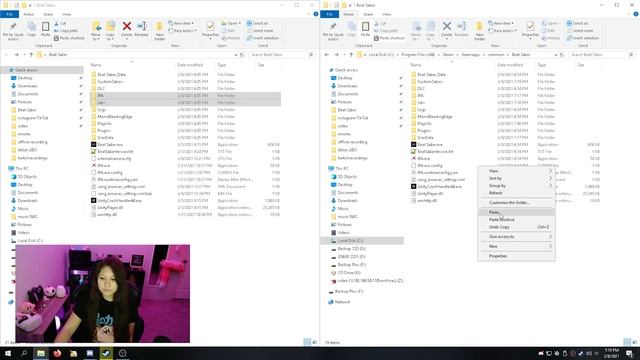The height and width of the screenshot is (360, 640).
Task: Open Windows Start menu
Action: click(x=8, y=353)
